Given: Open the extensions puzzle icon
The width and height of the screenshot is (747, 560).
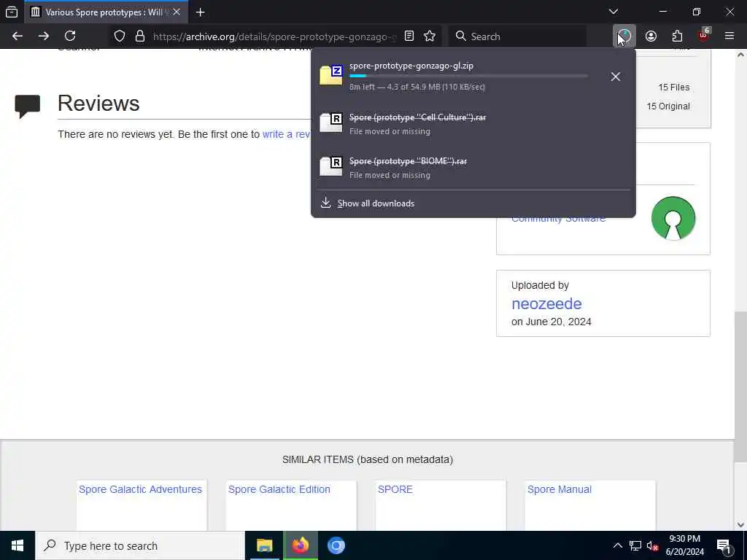Looking at the screenshot, I should 677,36.
